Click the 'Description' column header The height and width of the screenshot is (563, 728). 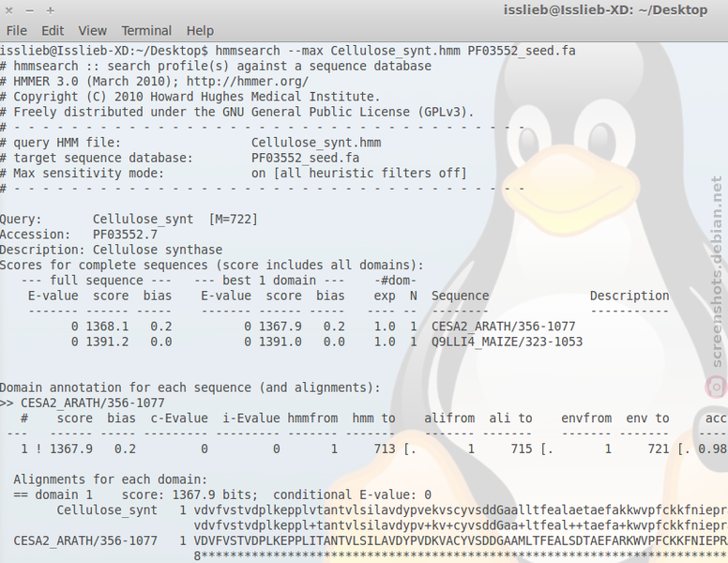tap(629, 296)
